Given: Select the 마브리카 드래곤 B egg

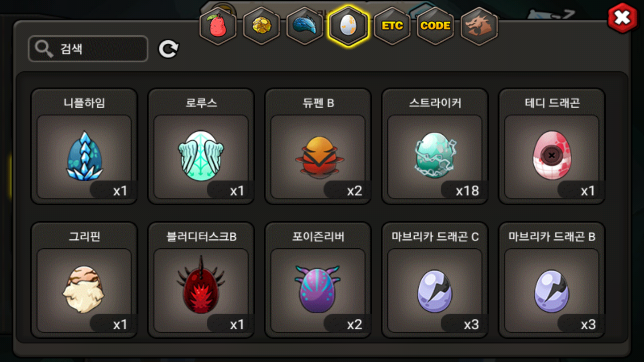Looking at the screenshot, I should pos(552,280).
